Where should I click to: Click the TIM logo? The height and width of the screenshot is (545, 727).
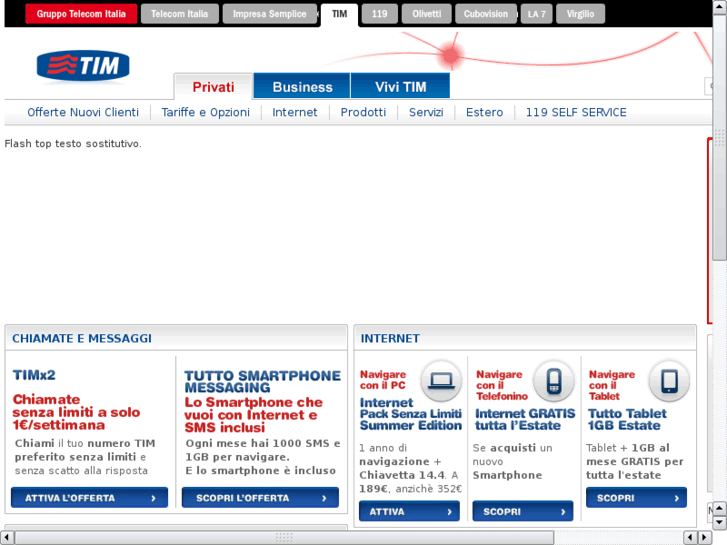(83, 66)
